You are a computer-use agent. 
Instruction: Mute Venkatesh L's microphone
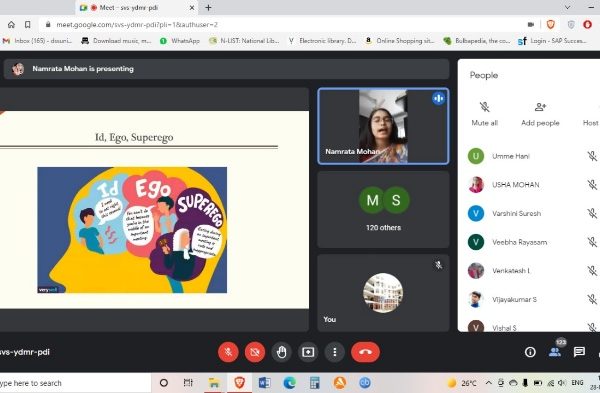pos(592,271)
